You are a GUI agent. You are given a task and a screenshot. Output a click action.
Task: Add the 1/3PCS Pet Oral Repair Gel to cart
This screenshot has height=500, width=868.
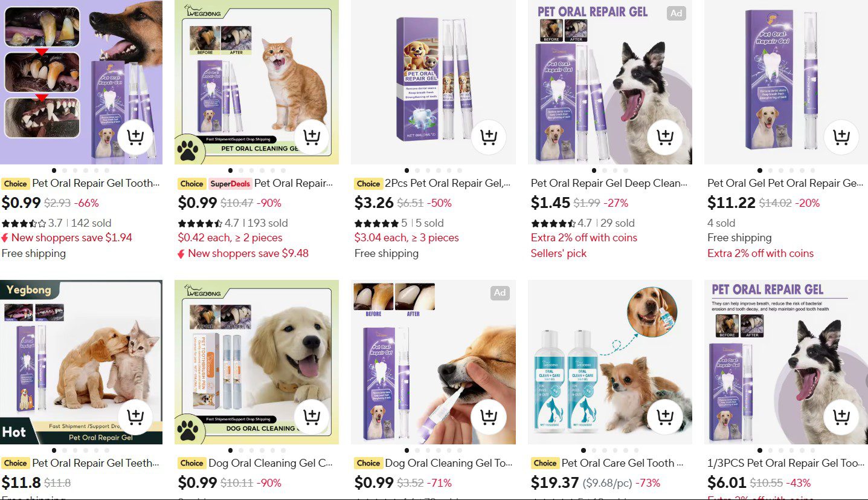[x=841, y=417]
